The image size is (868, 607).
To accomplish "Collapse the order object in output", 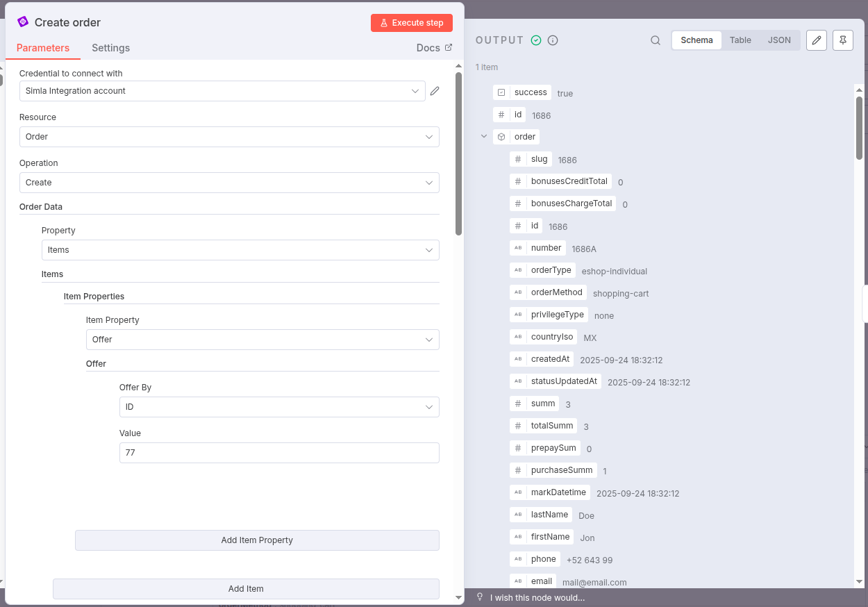I will click(484, 137).
